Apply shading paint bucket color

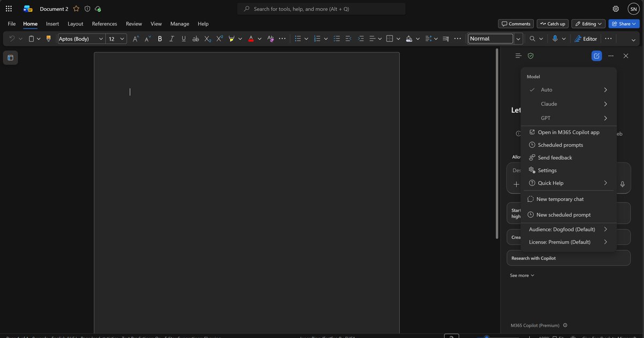409,39
